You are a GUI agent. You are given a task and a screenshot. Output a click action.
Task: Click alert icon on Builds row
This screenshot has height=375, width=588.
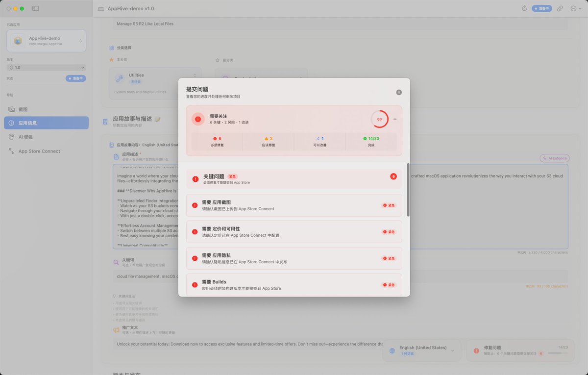[x=195, y=285]
